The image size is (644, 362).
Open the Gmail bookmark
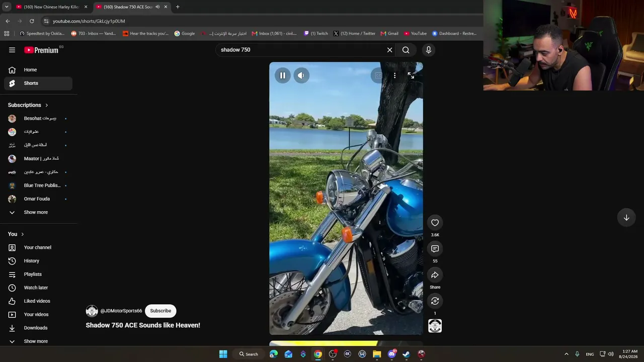[389, 34]
